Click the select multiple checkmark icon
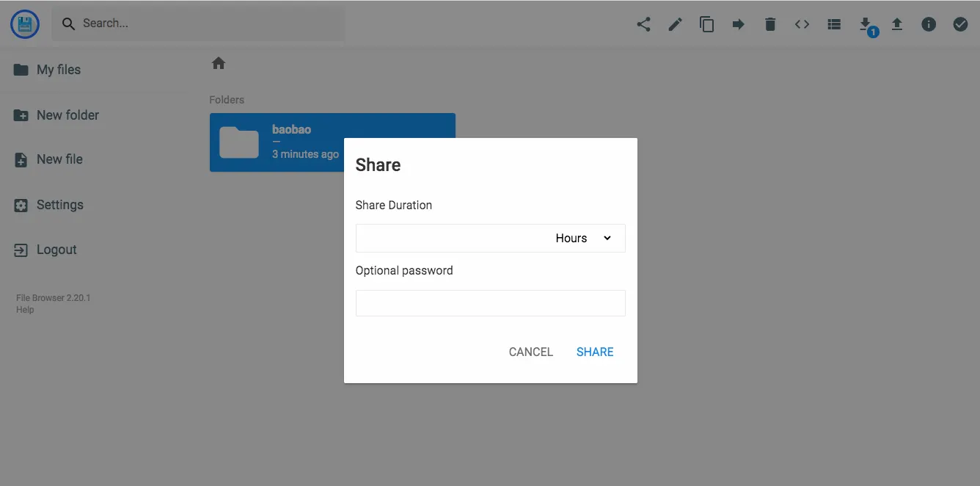980x486 pixels. click(x=960, y=24)
